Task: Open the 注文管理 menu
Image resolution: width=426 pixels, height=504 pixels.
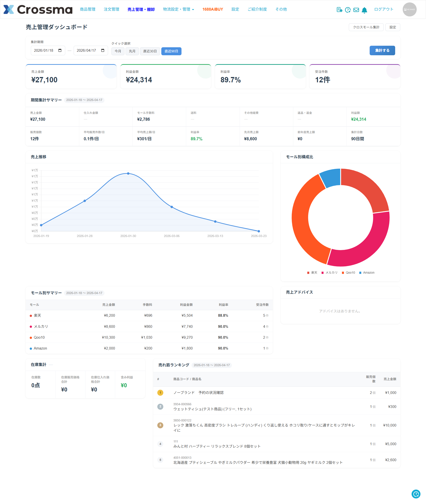Action: coord(111,9)
